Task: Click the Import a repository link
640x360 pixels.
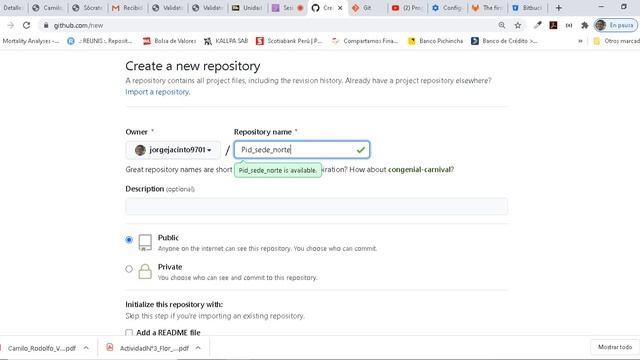Action: coord(158,92)
